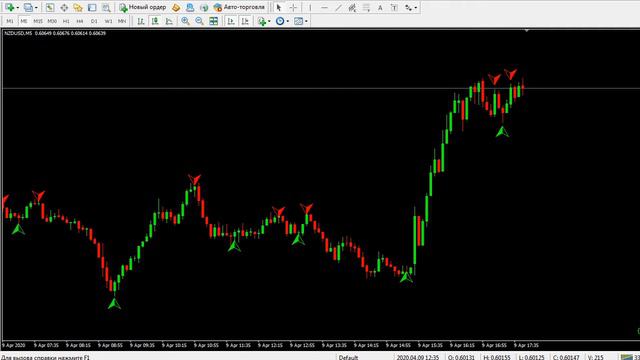Select the Fibonacci Retracement tool
Screen dimensions: 640x360
coord(366,7)
